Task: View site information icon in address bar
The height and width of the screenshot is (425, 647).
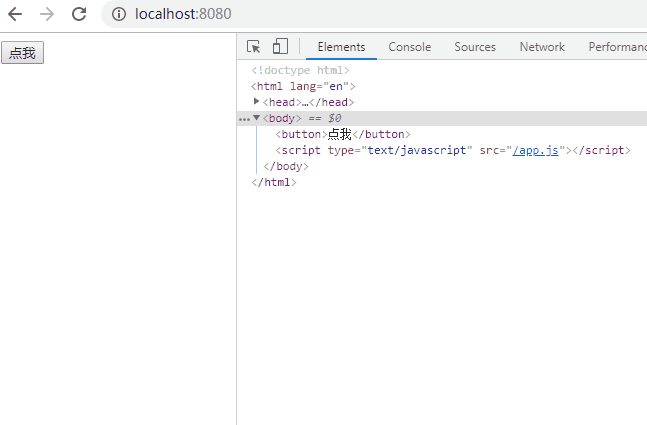Action: (119, 14)
